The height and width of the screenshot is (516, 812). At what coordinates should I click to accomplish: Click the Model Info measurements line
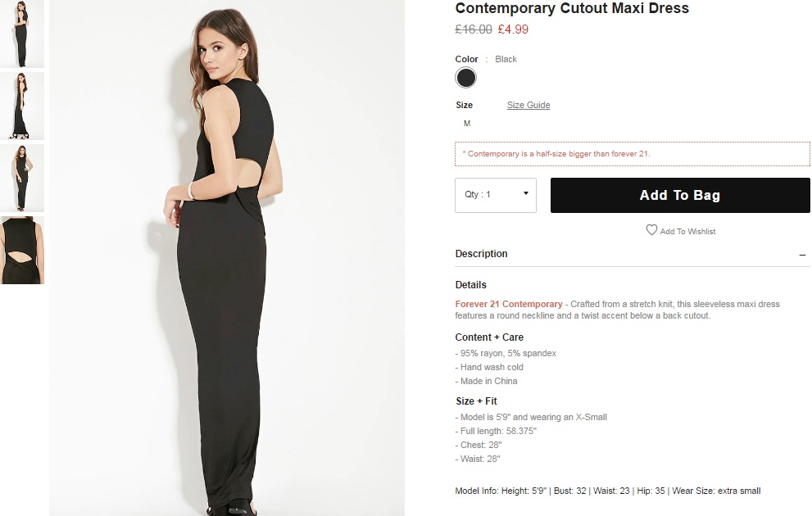(x=607, y=491)
